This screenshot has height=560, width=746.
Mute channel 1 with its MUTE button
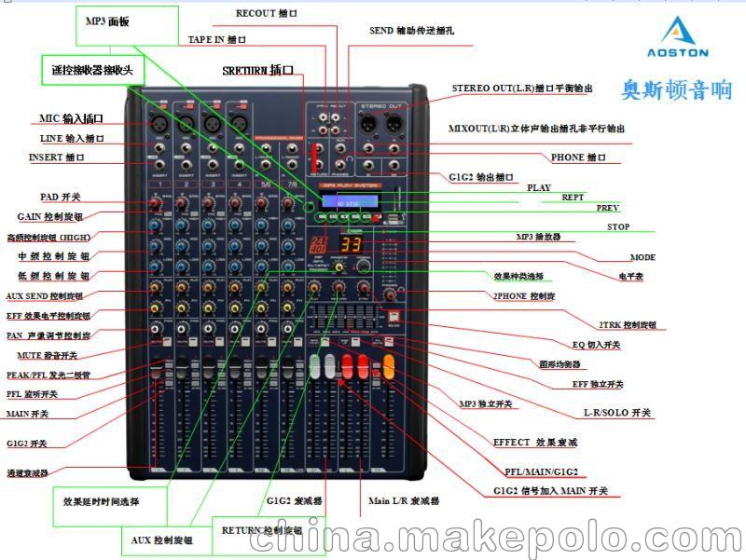click(167, 342)
